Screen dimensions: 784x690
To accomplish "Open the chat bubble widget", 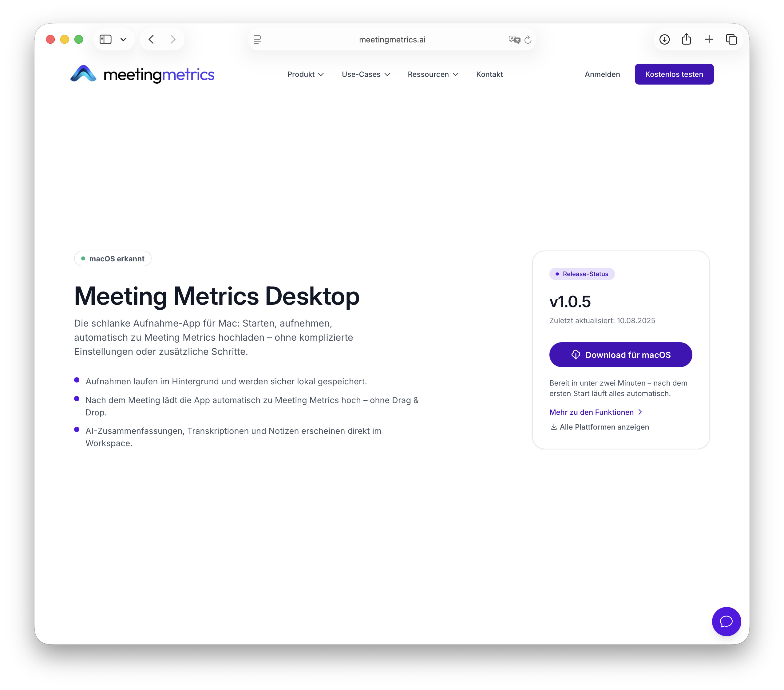I will 726,621.
